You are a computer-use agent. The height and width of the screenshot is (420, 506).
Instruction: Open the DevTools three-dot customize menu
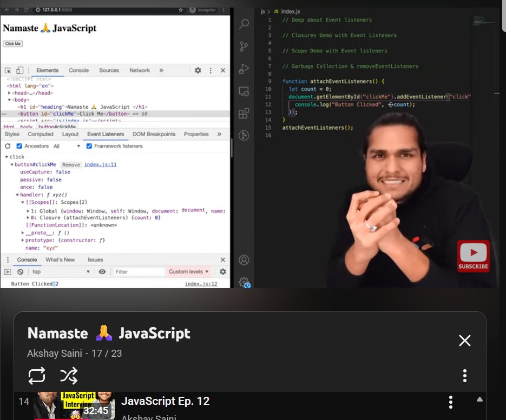coord(211,70)
